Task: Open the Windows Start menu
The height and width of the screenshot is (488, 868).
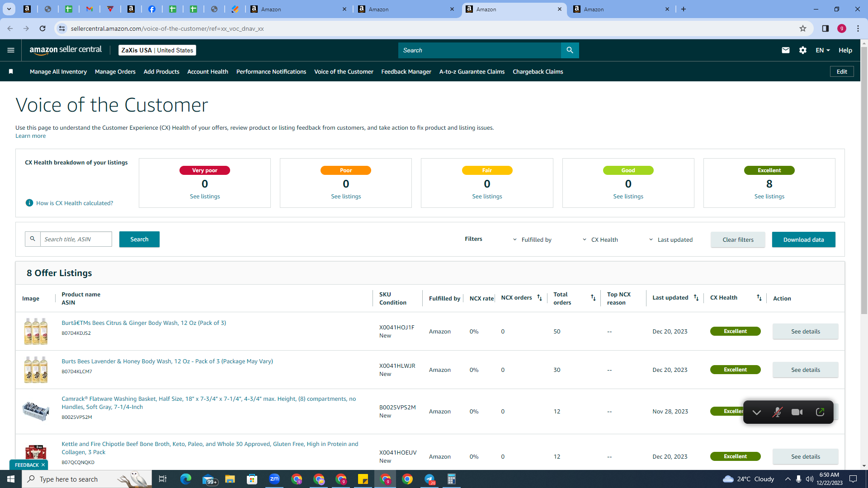Action: [x=11, y=479]
